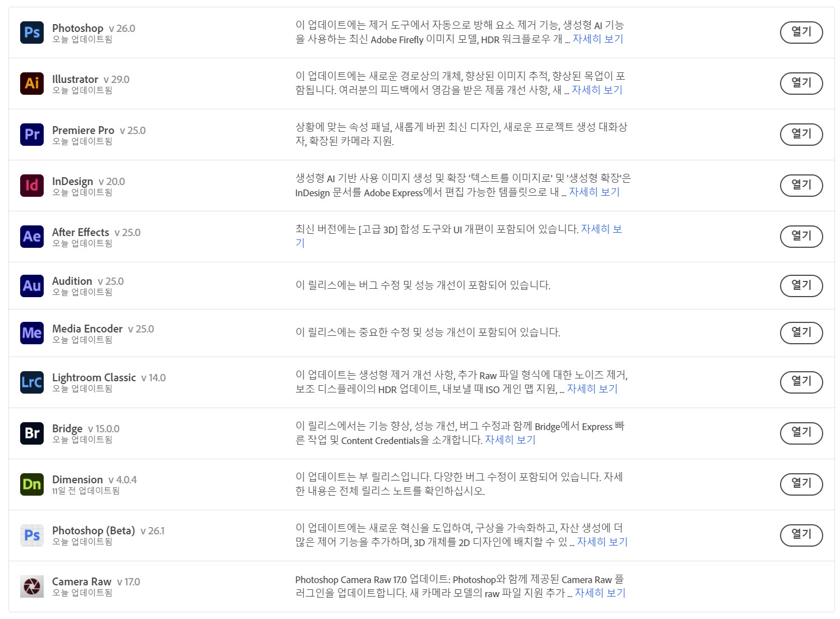Click the Photoshop (Beta) icon
Viewport: 840px width, 619px height.
tap(32, 535)
